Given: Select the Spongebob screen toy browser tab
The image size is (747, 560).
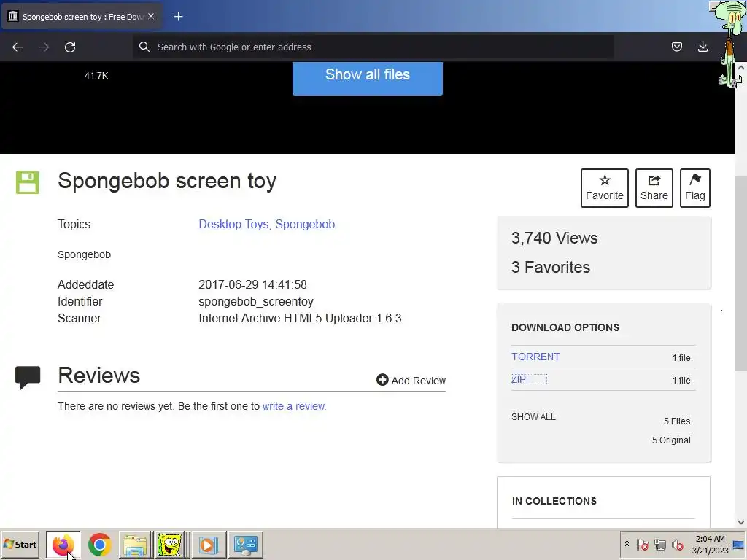Looking at the screenshot, I should 82,17.
